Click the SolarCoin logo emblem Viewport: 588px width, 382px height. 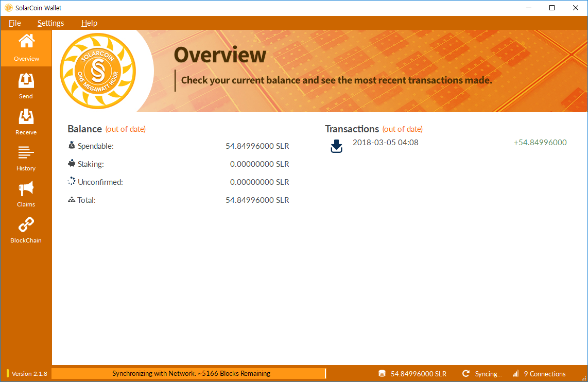click(98, 71)
